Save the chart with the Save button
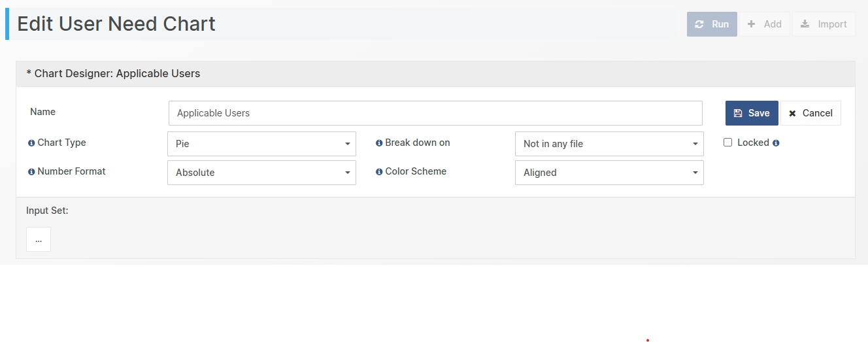 click(752, 113)
